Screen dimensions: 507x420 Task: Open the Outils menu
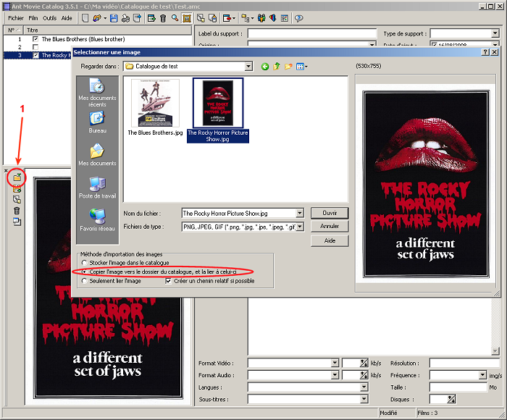[x=49, y=18]
